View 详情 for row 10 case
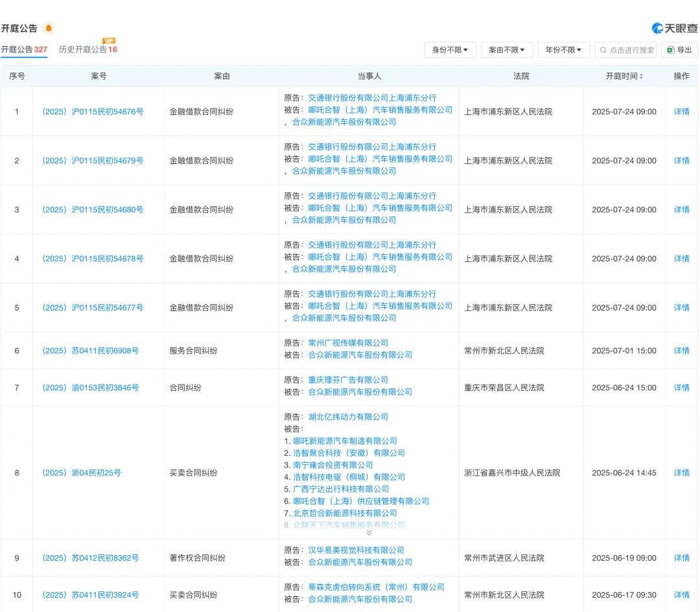 point(681,594)
